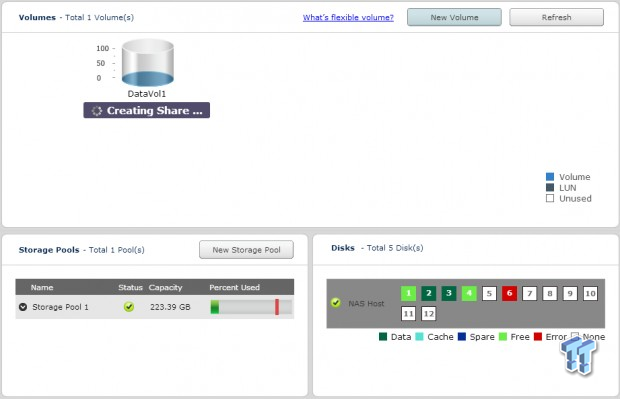
Task: Click the NAS Host label
Action: pyautogui.click(x=366, y=303)
